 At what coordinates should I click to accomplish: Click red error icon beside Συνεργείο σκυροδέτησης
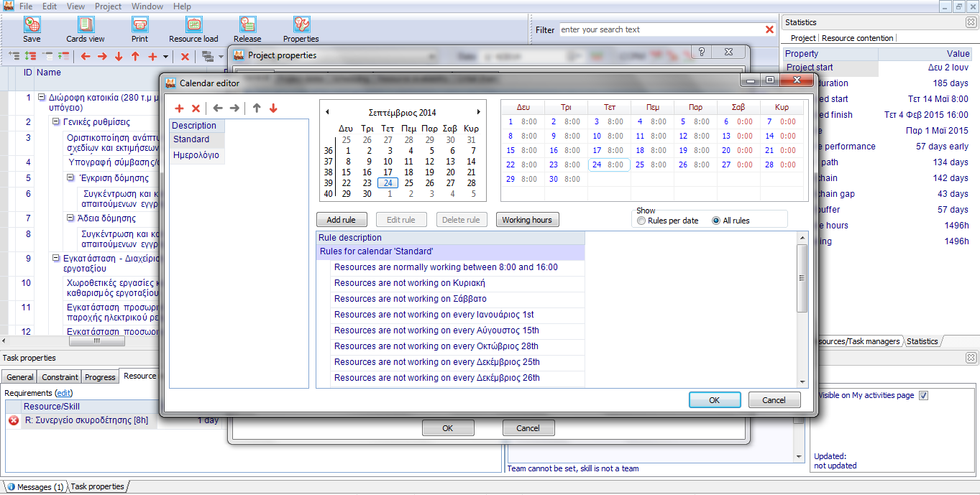(x=14, y=420)
